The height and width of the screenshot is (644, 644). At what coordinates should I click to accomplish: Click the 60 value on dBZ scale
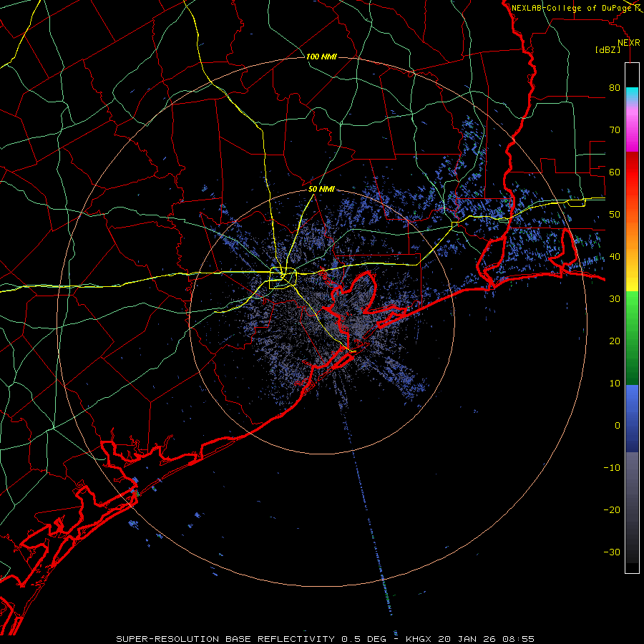tap(615, 172)
